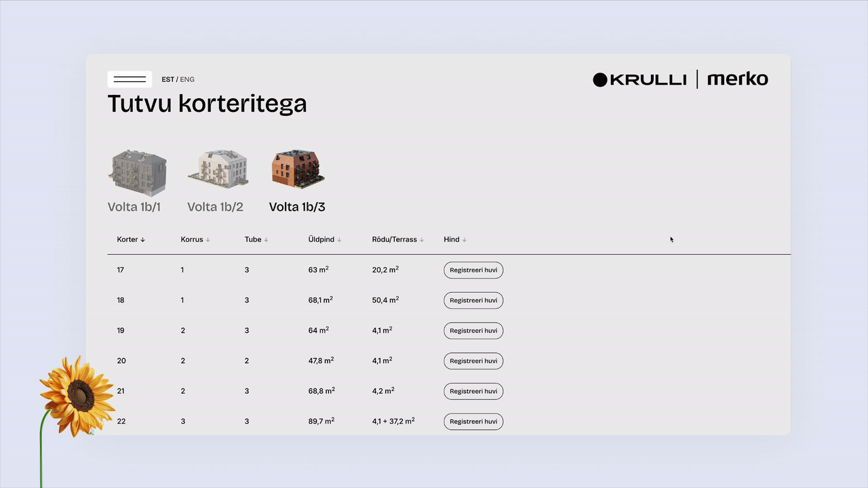Viewport: 868px width, 488px height.
Task: Register interest for apartment 17
Action: point(473,270)
